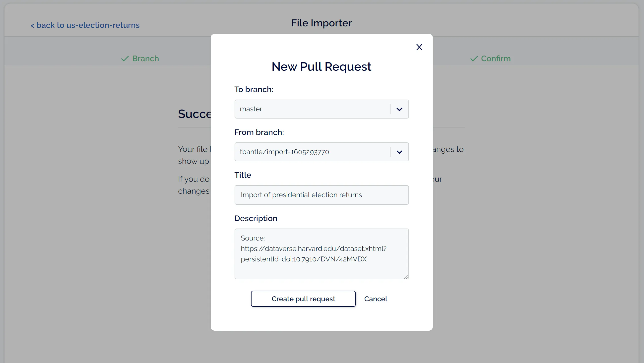Select the Confirm step label
The image size is (644, 363).
[496, 59]
